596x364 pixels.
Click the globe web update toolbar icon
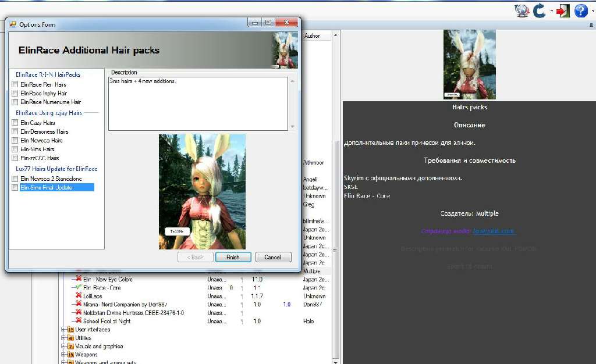pyautogui.click(x=522, y=10)
